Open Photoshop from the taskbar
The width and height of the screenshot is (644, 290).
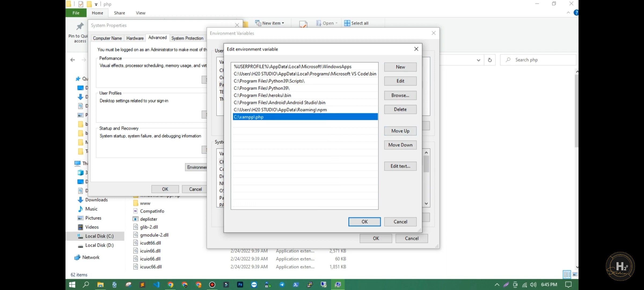tap(240, 285)
